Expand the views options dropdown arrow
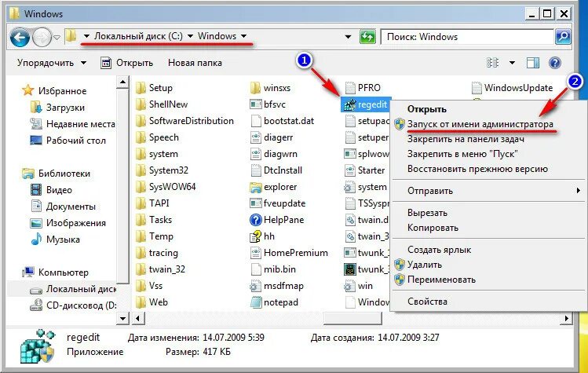This screenshot has height=373, width=588. pos(512,63)
